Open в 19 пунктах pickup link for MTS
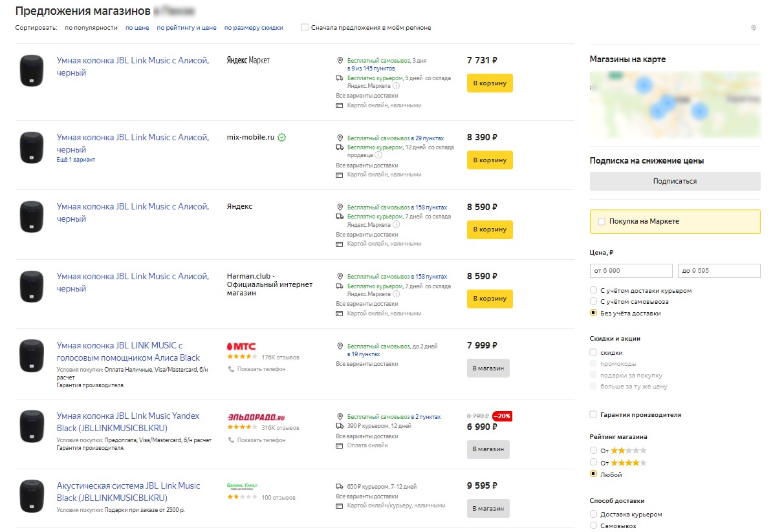Viewport: 773px width, 532px height. (x=364, y=354)
